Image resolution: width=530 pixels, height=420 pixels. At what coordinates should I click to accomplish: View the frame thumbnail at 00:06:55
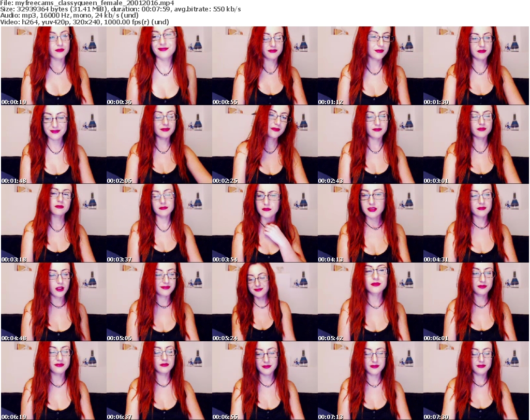pos(264,381)
